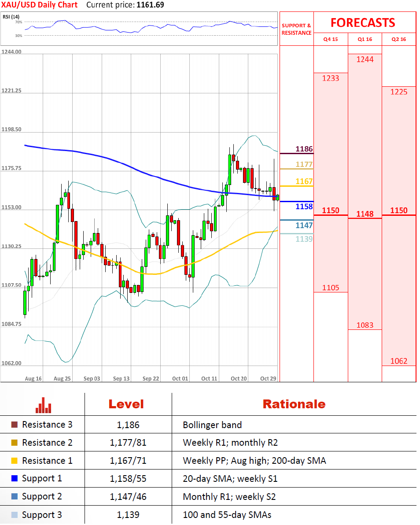Click the level cell 1,147/46

coord(128,497)
